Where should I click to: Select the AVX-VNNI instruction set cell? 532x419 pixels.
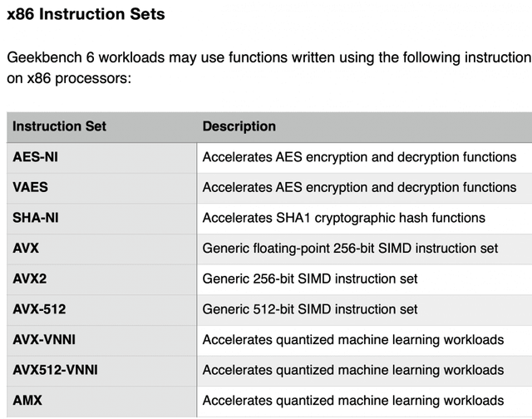(x=45, y=339)
